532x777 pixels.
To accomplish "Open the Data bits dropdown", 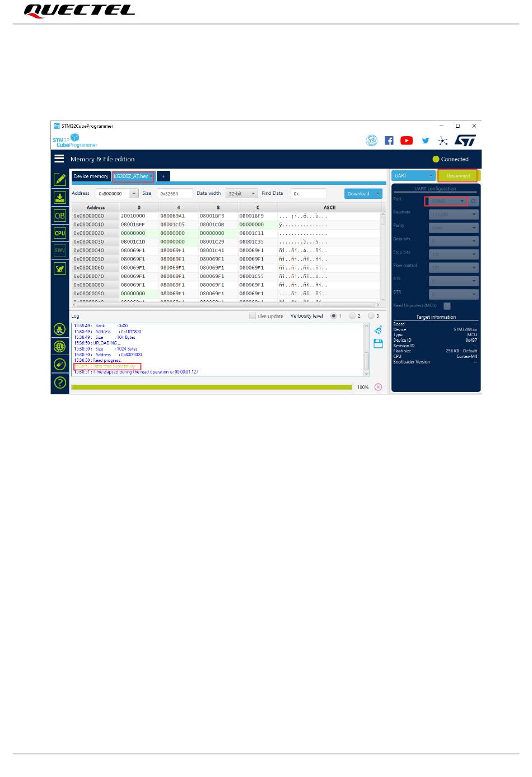I will pos(454,241).
